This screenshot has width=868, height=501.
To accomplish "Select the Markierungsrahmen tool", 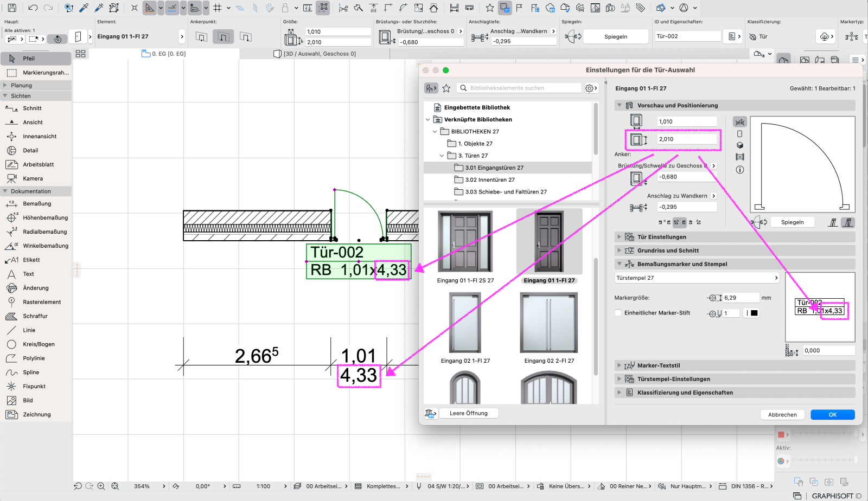I will [x=36, y=73].
